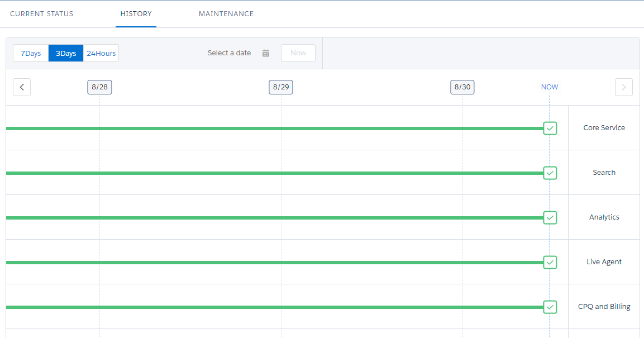Screen dimensions: 644x338
Task: Click the CPQ and Billing green status bar
Action: (x=275, y=307)
